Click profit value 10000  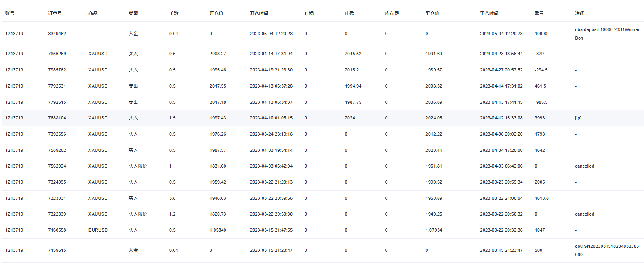(541, 34)
